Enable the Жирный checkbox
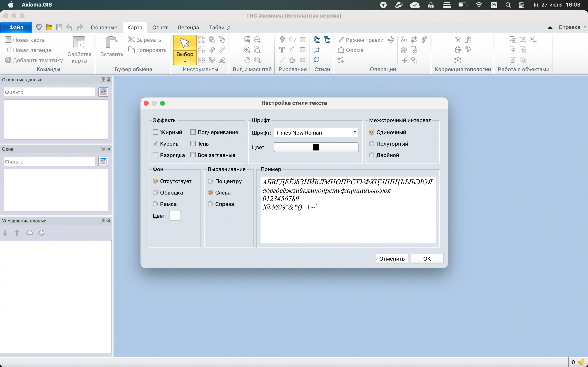 (x=156, y=132)
